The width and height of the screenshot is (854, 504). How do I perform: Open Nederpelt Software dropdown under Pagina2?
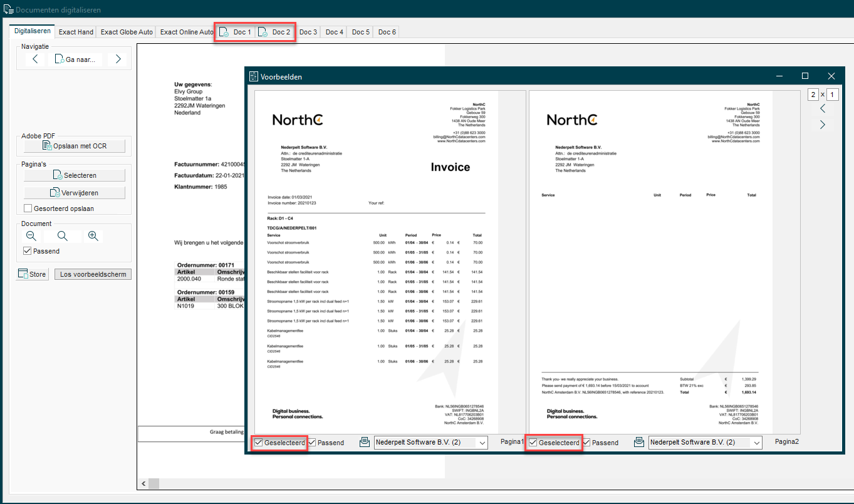coord(706,443)
